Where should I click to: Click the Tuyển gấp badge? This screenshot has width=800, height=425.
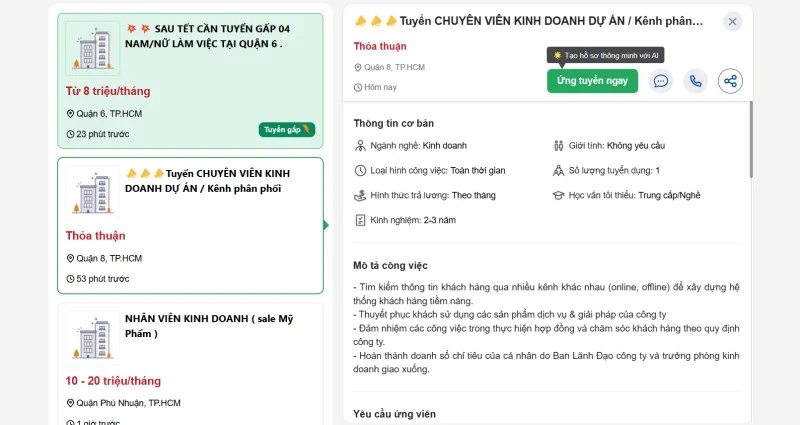288,129
